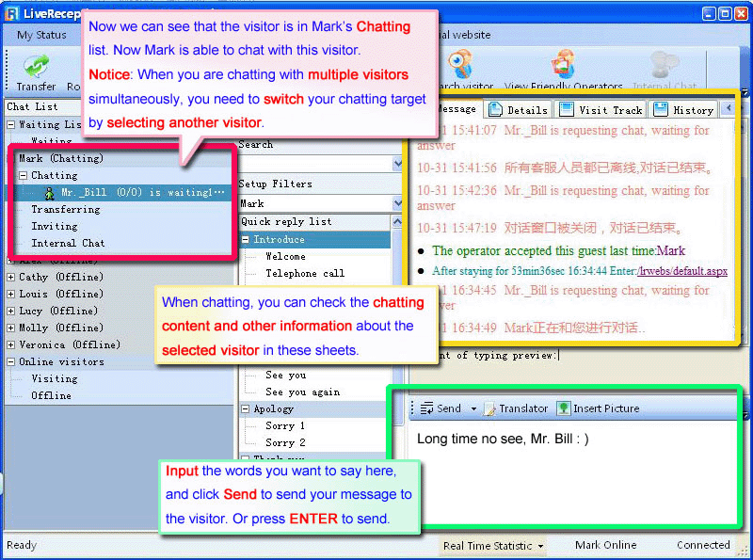Click the Send button
Screen dimensions: 753x560
(441, 408)
